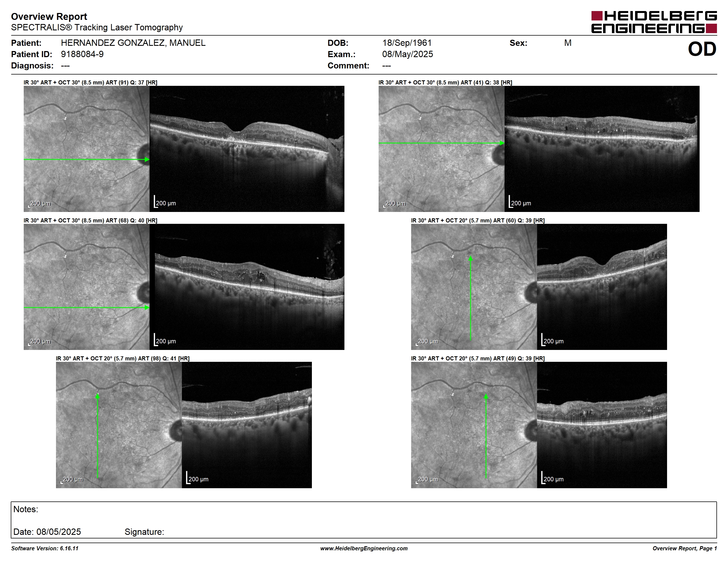Click scan caption ART (91) Q: 37
This screenshot has height=563, width=728.
tap(90, 83)
